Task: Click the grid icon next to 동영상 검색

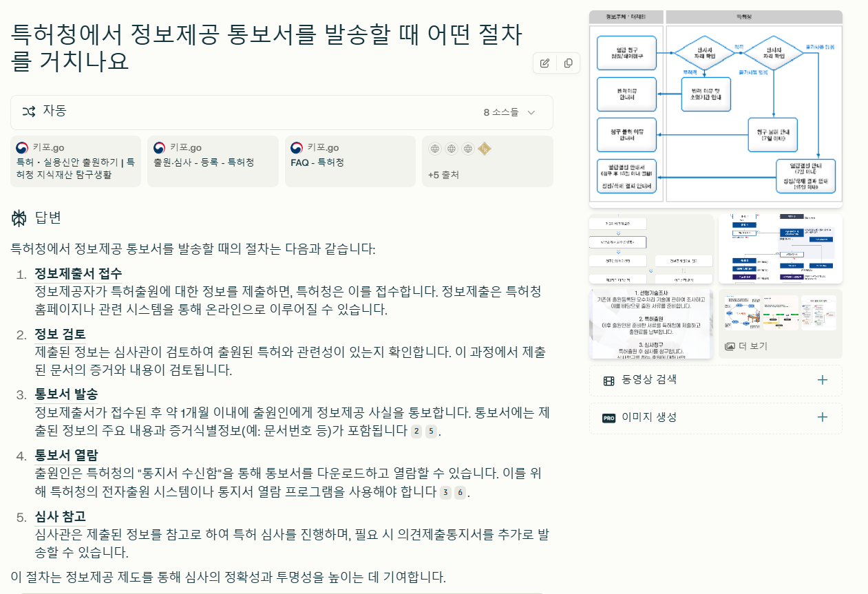Action: (x=609, y=379)
